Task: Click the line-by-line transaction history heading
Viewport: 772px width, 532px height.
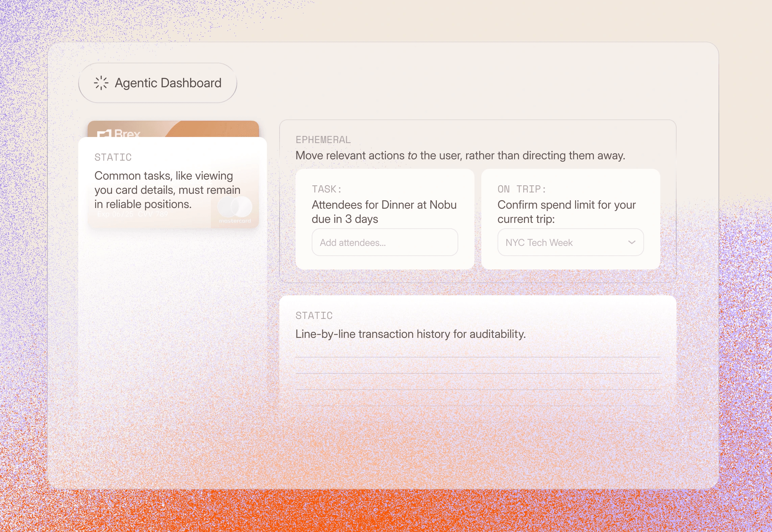Action: tap(410, 334)
